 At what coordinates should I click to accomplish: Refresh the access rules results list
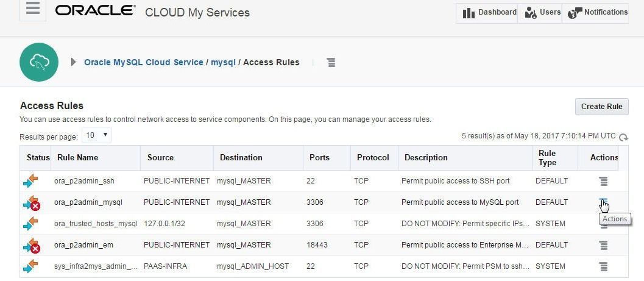point(623,137)
